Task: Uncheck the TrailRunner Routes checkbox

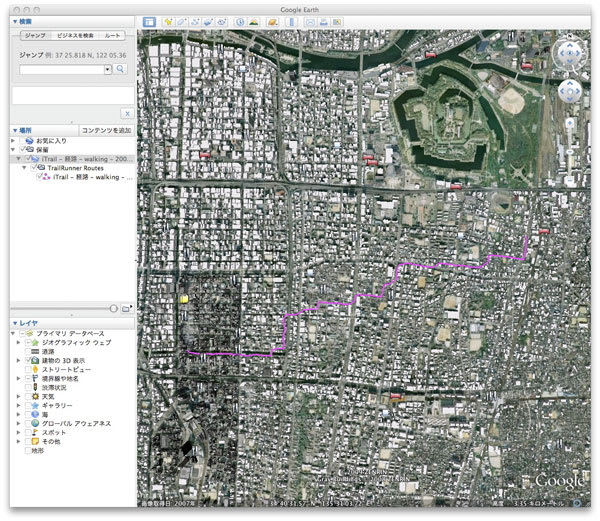Action: coord(33,168)
